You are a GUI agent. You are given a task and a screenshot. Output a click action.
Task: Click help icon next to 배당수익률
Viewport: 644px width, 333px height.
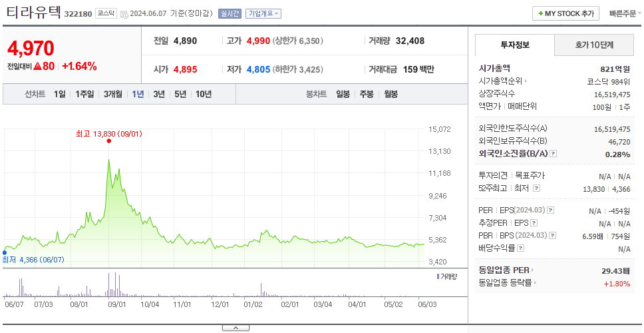pyautogui.click(x=521, y=248)
